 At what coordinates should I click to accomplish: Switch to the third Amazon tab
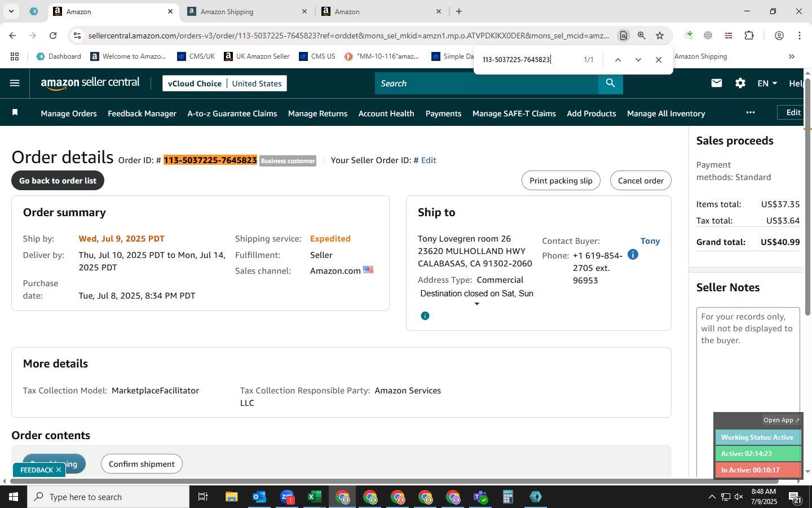[381, 11]
